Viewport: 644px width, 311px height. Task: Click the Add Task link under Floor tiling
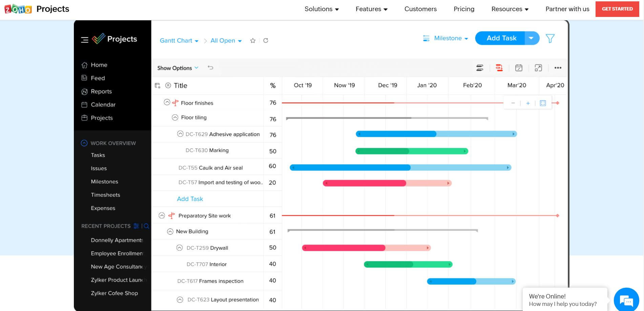[x=190, y=199]
